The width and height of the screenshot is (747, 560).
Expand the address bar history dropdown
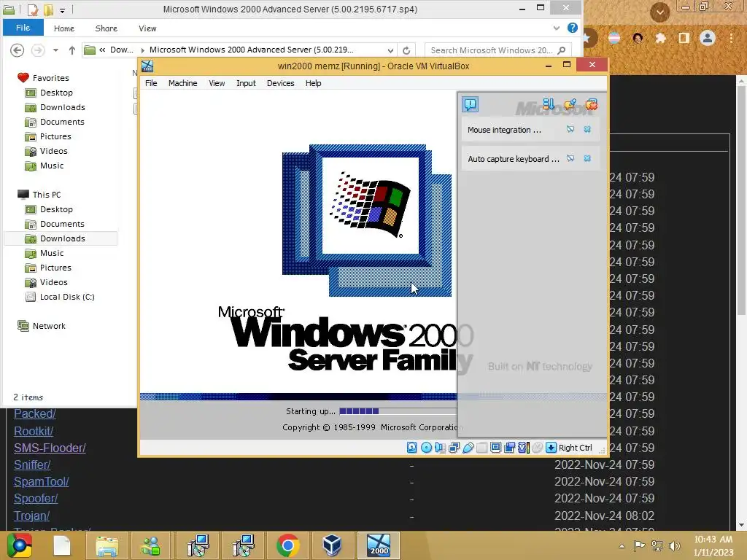390,50
